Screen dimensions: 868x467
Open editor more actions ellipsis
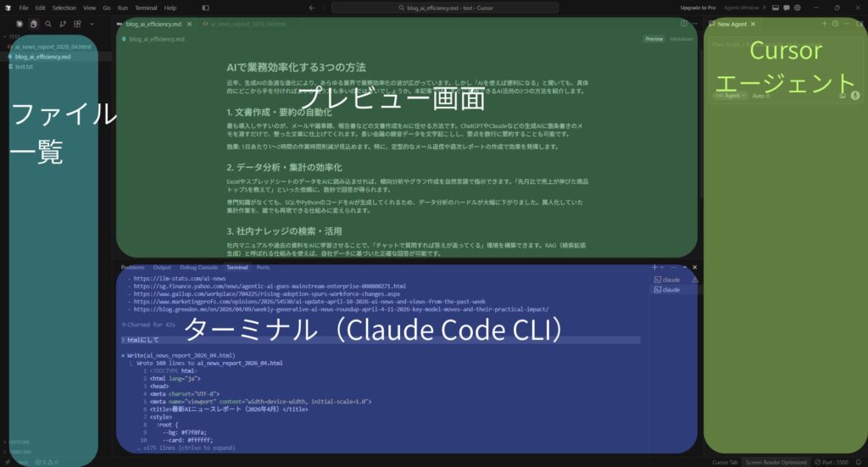pos(695,24)
